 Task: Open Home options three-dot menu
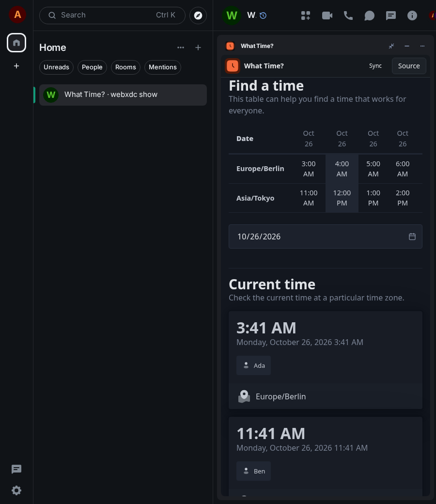pyautogui.click(x=181, y=47)
